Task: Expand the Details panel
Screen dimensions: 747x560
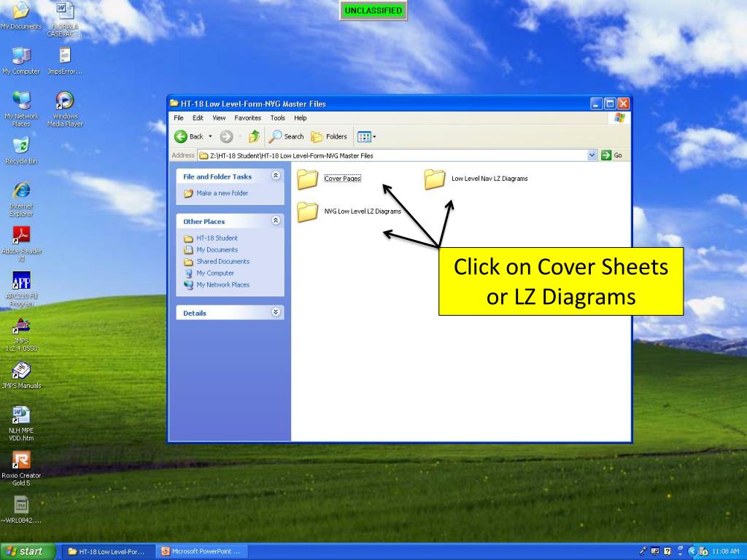Action: (275, 312)
